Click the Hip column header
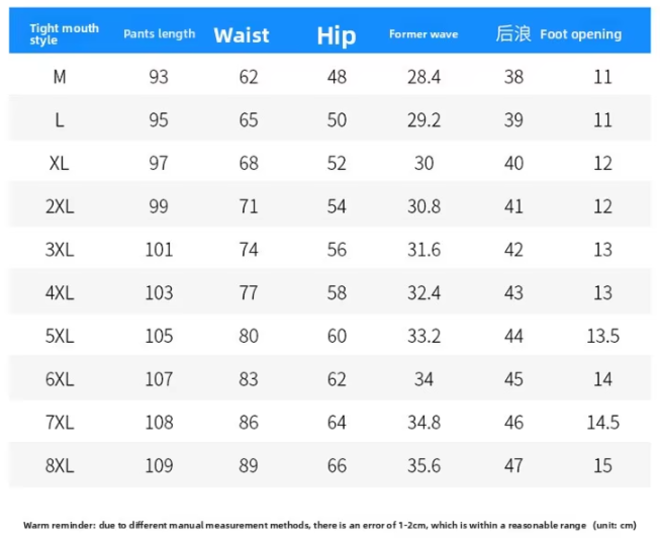This screenshot has width=660, height=539. pos(336,36)
